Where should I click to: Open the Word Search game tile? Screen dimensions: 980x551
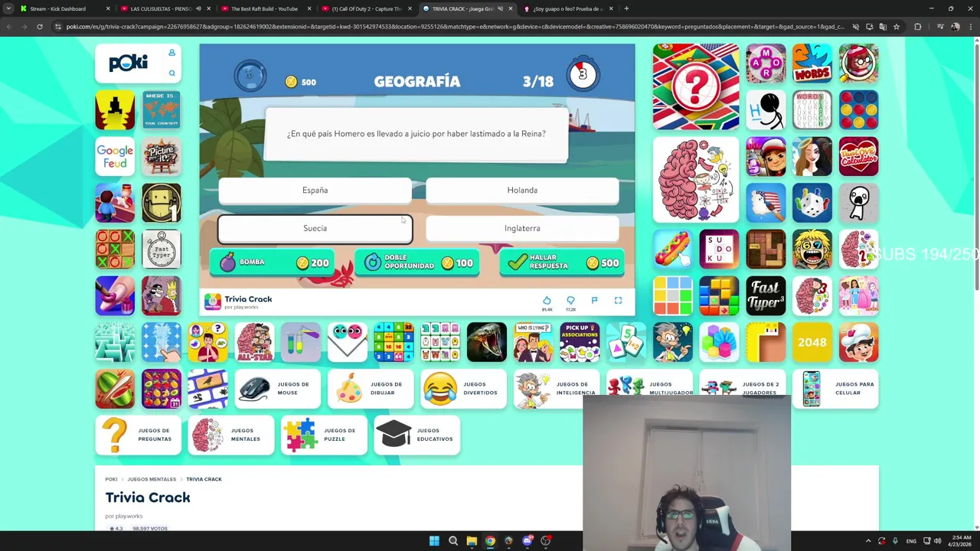tap(812, 110)
